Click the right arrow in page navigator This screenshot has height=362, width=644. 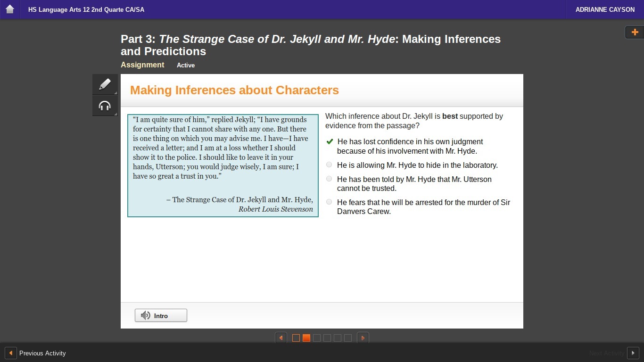click(x=363, y=338)
